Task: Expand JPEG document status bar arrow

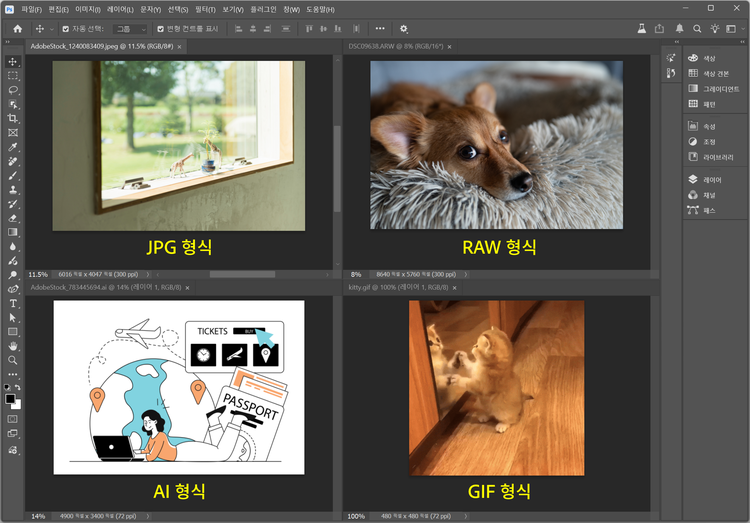Action: tap(148, 275)
